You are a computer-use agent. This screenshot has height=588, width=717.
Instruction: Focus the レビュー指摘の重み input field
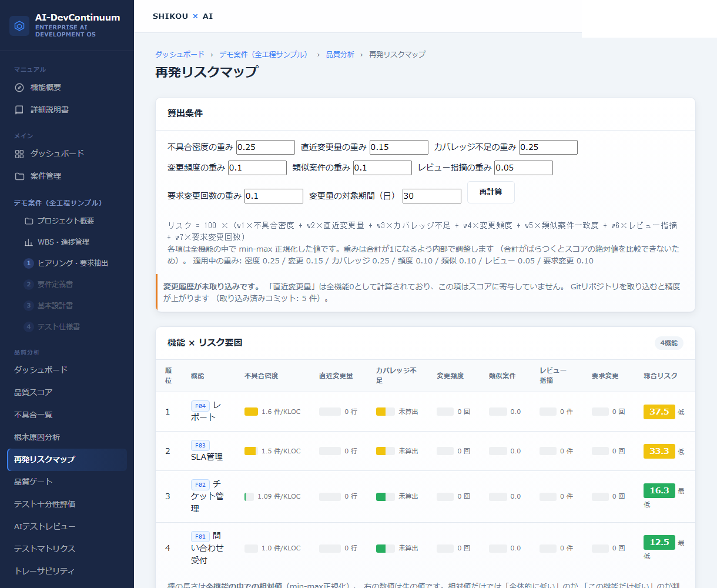524,168
